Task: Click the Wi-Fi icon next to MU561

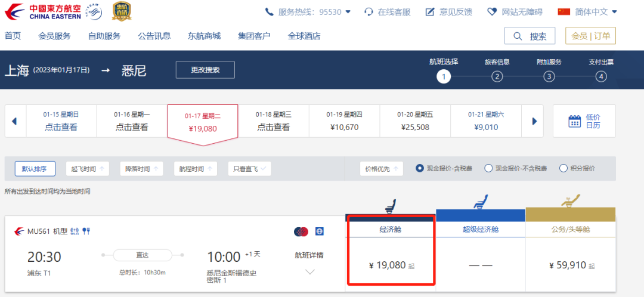Action: point(75,231)
